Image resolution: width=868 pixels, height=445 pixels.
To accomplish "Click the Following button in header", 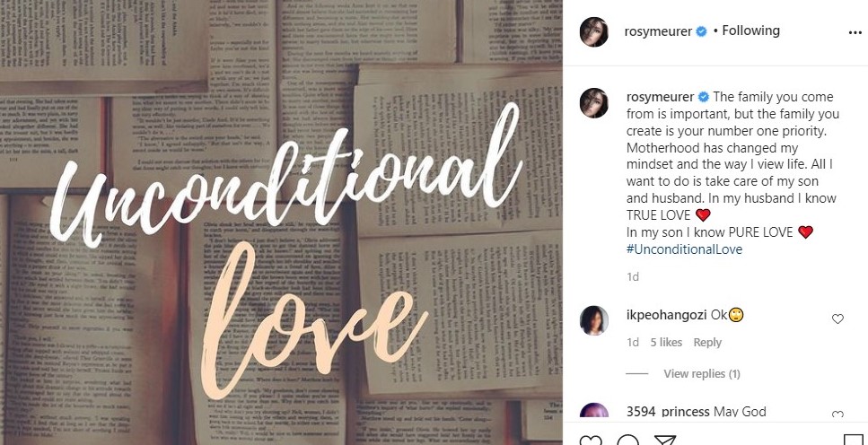I will (750, 31).
